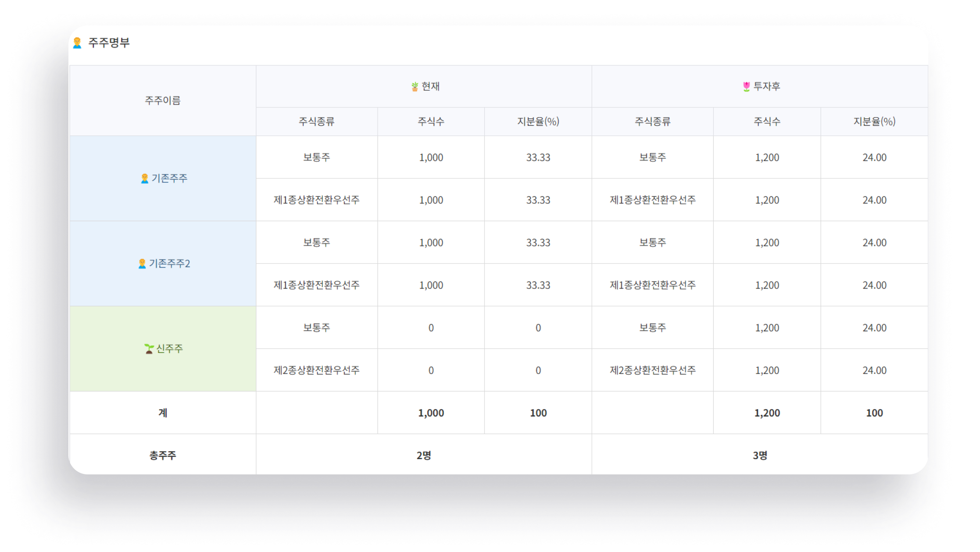Click 지분율(%) header under 투자후
The image size is (980, 552).
874,121
